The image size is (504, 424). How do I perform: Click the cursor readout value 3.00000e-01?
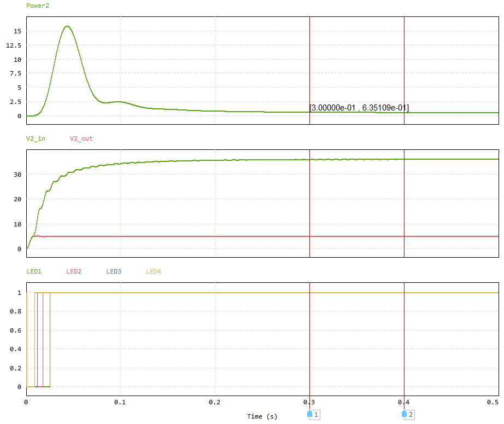pos(333,108)
